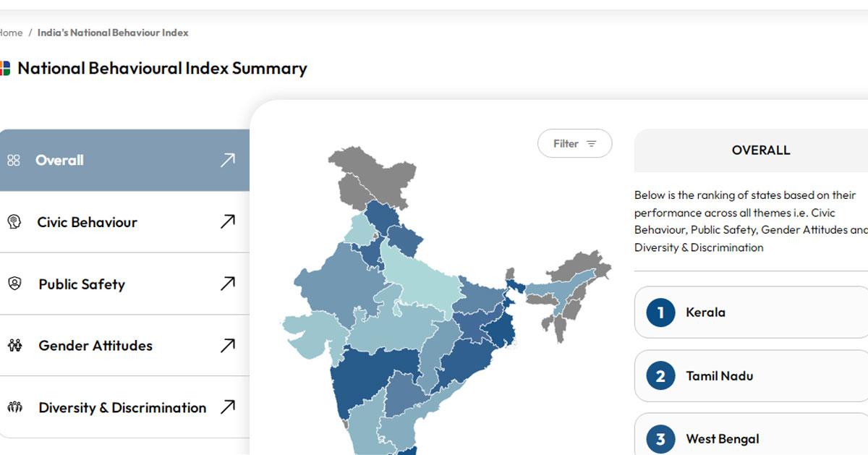This screenshot has height=455, width=868.
Task: Click the India's National Behaviour Index breadcrumb
Action: tap(113, 33)
